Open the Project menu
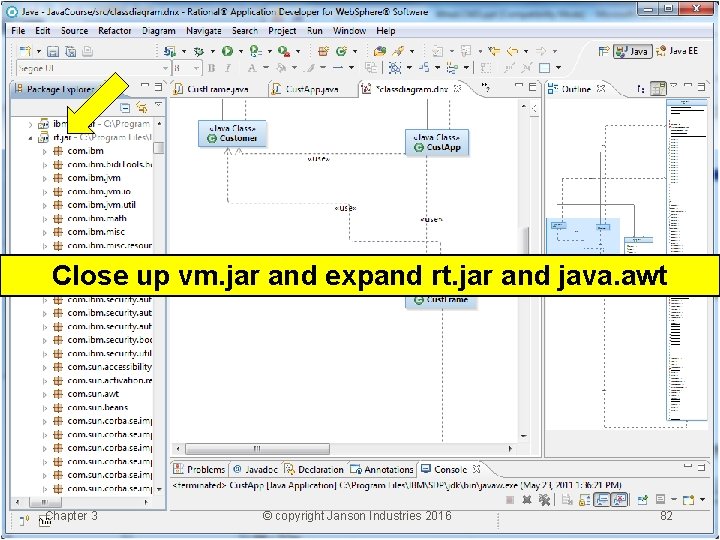 (x=282, y=31)
